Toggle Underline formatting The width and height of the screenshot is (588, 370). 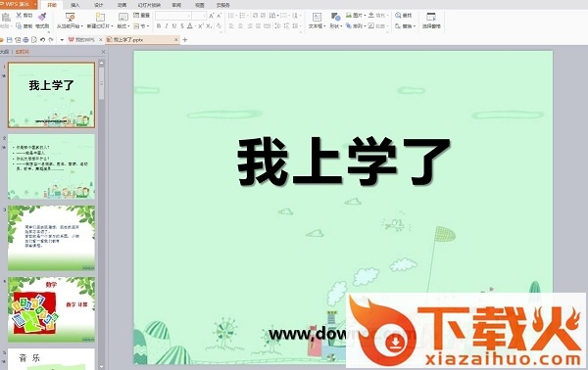(x=174, y=26)
